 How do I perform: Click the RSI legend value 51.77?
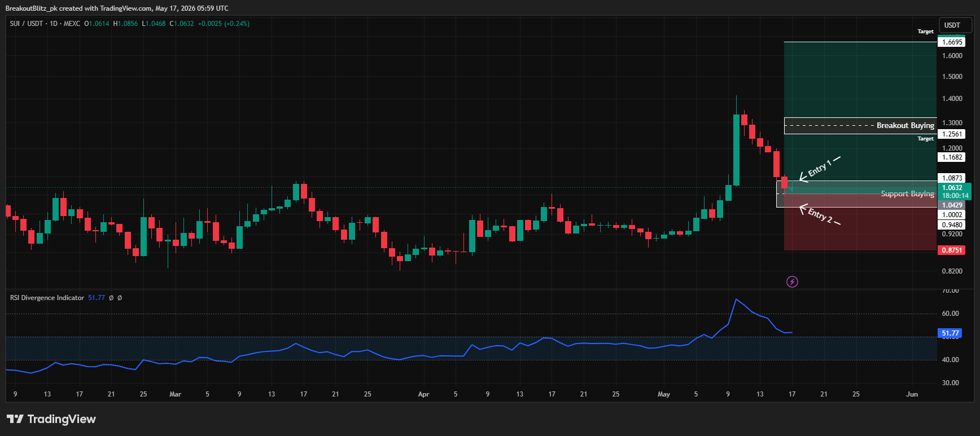97,298
